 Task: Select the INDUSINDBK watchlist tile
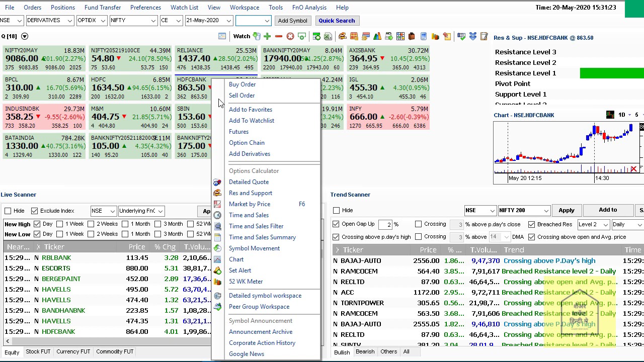click(x=44, y=117)
